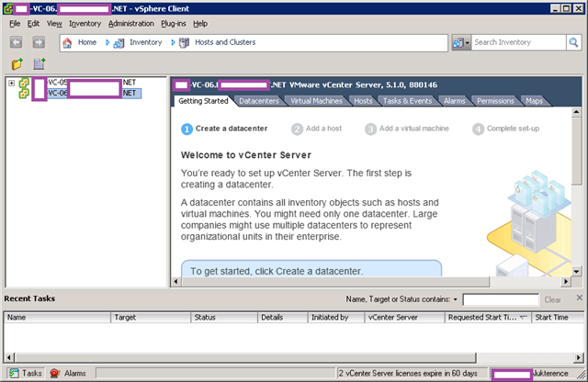Click the Inventory breadcrumb icon
588x382 pixels.
pyautogui.click(x=119, y=43)
